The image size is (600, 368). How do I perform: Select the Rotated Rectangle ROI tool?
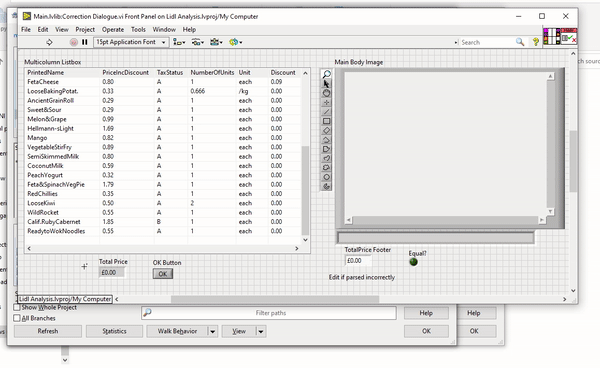click(326, 130)
